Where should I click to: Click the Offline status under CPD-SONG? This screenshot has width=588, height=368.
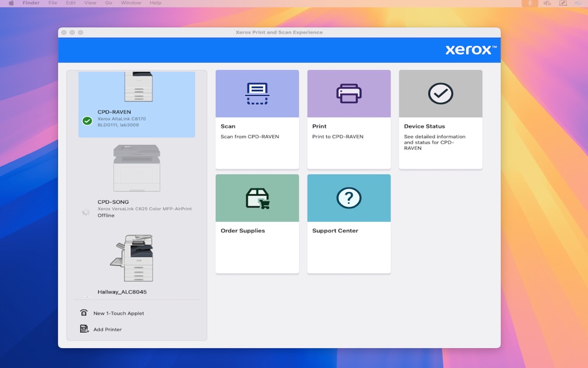tap(106, 216)
